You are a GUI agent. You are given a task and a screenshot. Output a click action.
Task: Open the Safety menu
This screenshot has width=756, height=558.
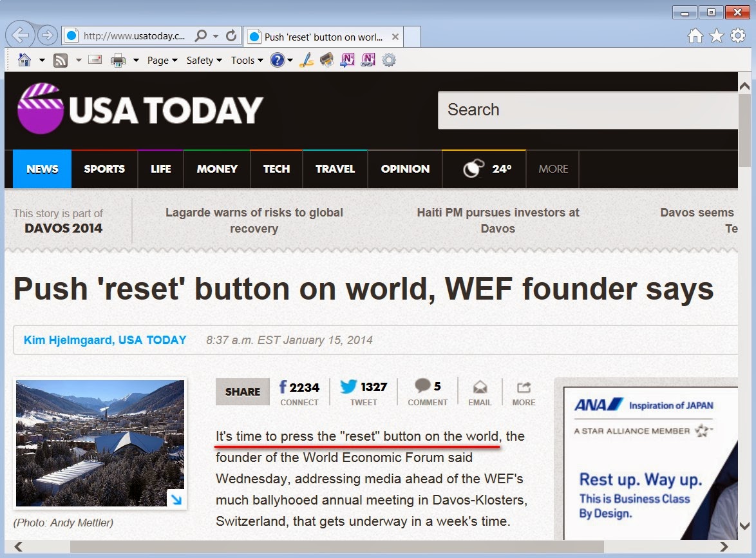[x=204, y=61]
